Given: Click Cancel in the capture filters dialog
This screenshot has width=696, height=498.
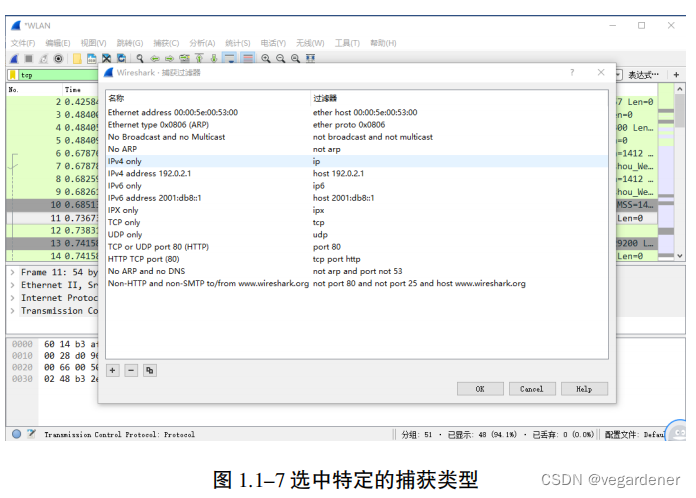Looking at the screenshot, I should (x=532, y=389).
